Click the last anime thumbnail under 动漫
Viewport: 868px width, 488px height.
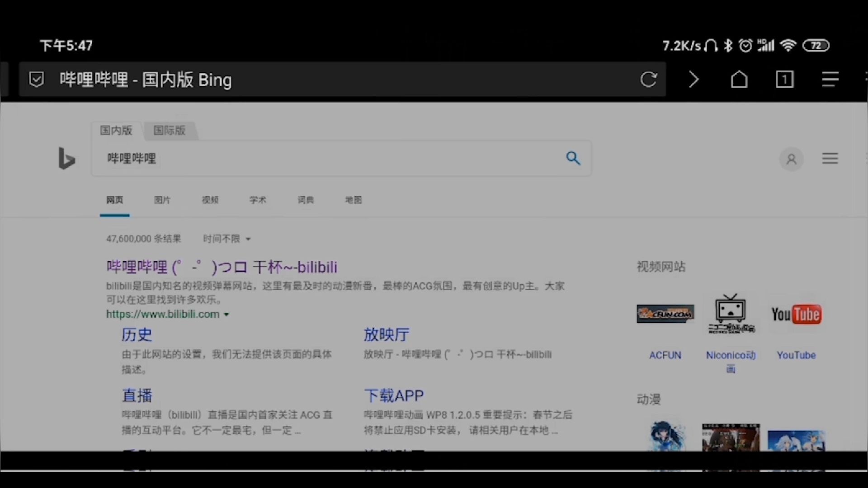(x=796, y=441)
